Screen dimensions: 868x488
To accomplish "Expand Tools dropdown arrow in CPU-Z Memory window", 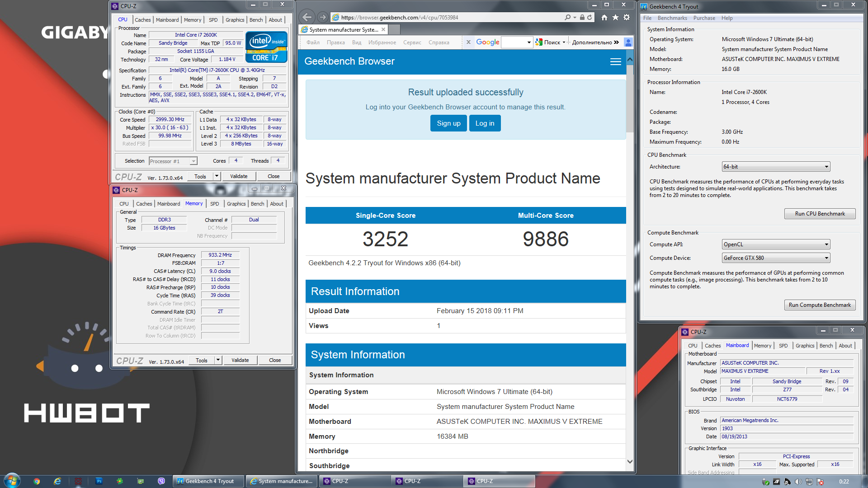I will (218, 360).
